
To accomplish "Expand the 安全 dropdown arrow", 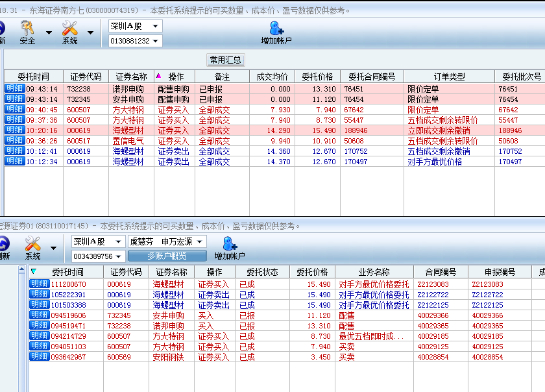I will [49, 32].
